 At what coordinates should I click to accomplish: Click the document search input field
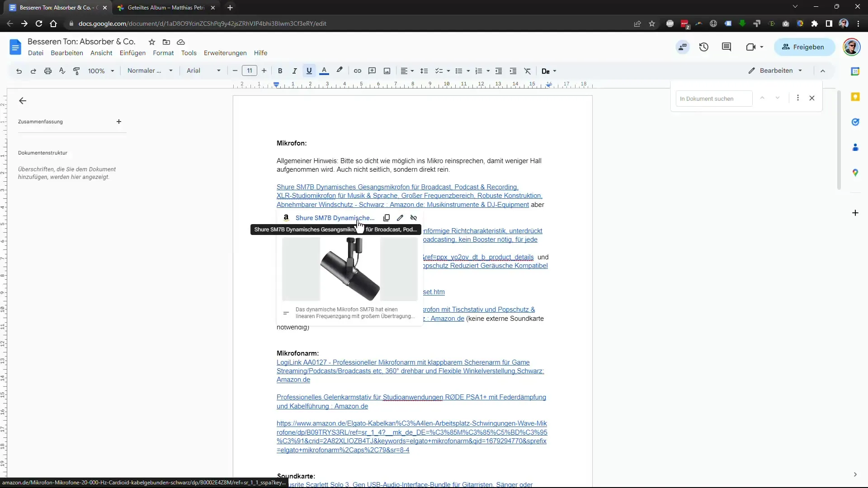(x=713, y=99)
